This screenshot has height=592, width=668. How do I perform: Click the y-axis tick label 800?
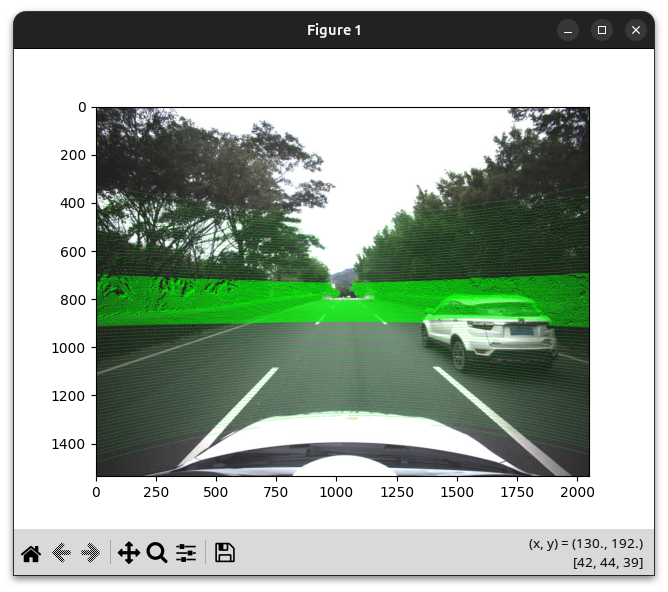tap(74, 299)
